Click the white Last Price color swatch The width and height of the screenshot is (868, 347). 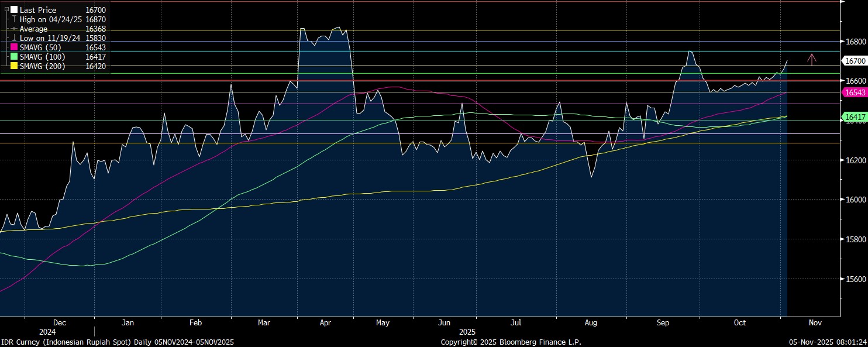pos(14,10)
